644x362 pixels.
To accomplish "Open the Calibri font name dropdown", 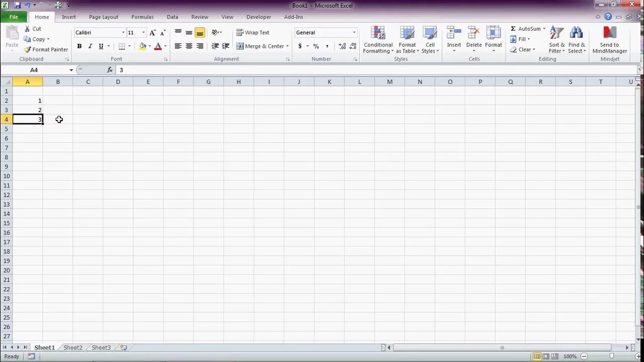I will point(123,33).
